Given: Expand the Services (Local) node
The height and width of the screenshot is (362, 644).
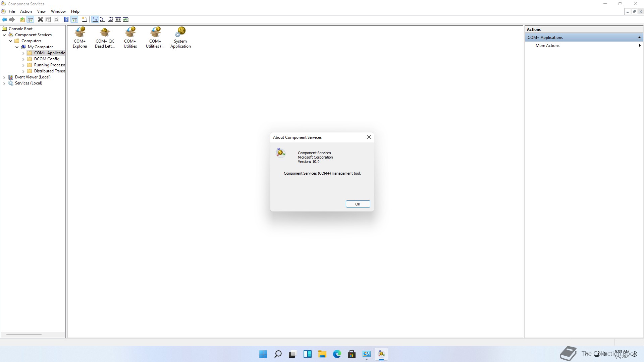Looking at the screenshot, I should [x=4, y=83].
